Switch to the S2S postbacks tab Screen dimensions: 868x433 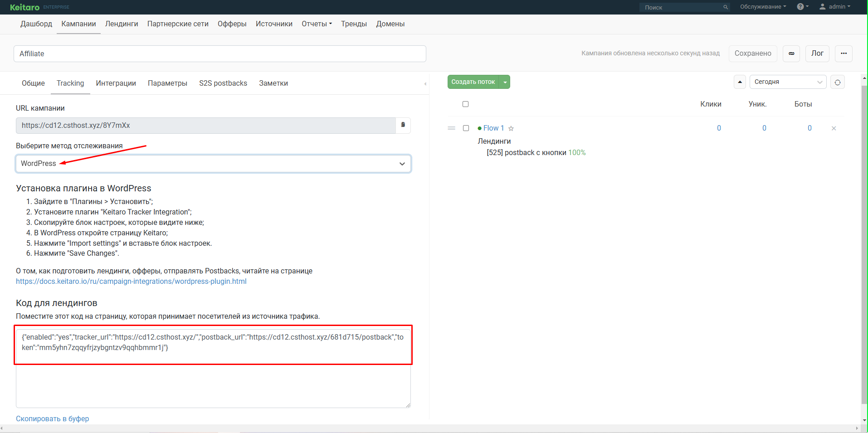tap(223, 83)
